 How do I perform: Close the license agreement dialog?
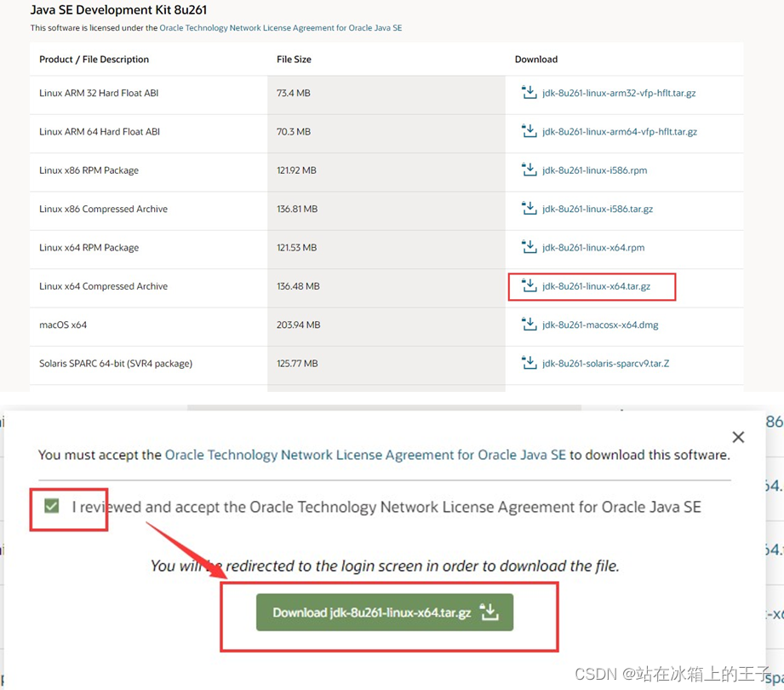[x=738, y=437]
